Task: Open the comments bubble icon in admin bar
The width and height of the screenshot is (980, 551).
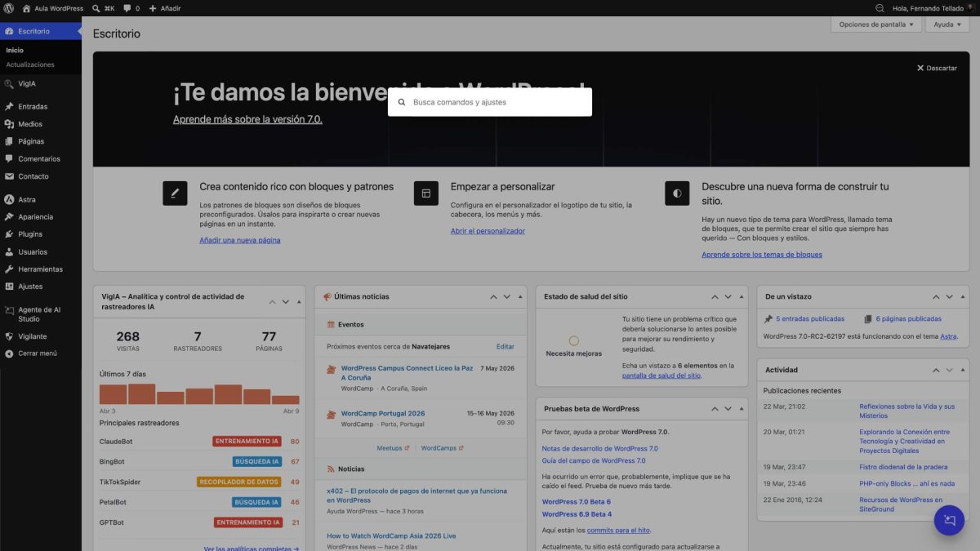Action: click(127, 8)
